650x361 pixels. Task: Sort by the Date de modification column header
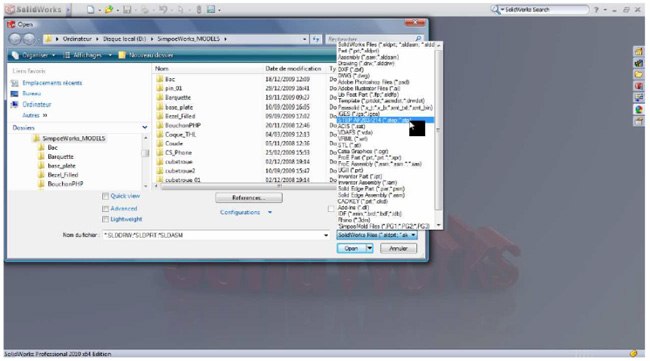click(293, 68)
